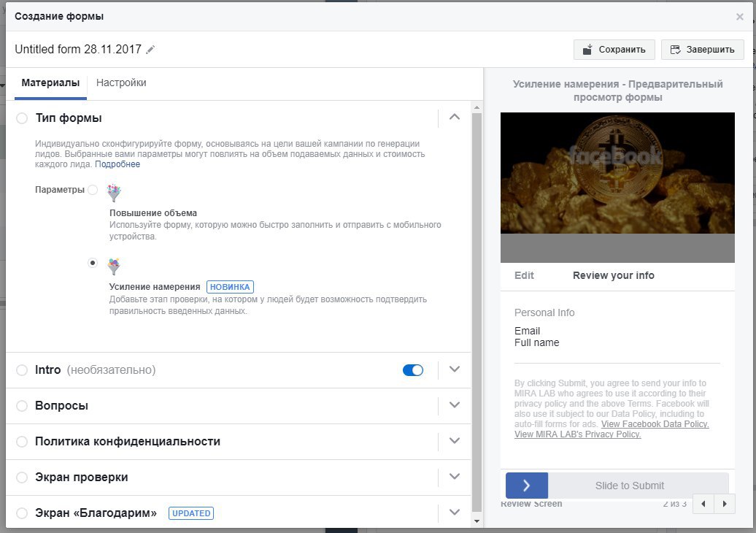Click the Review your info heading
756x533 pixels.
pyautogui.click(x=613, y=275)
